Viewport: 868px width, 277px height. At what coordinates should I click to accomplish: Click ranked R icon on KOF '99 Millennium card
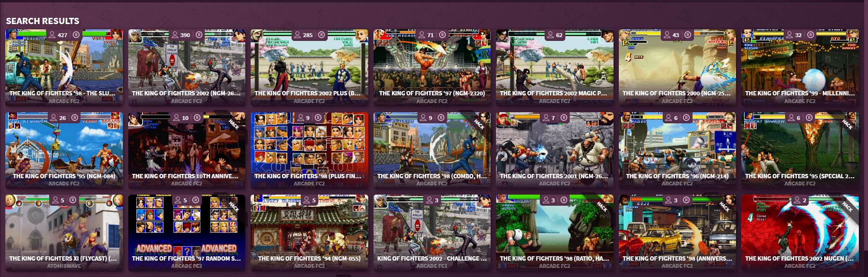pyautogui.click(x=811, y=35)
